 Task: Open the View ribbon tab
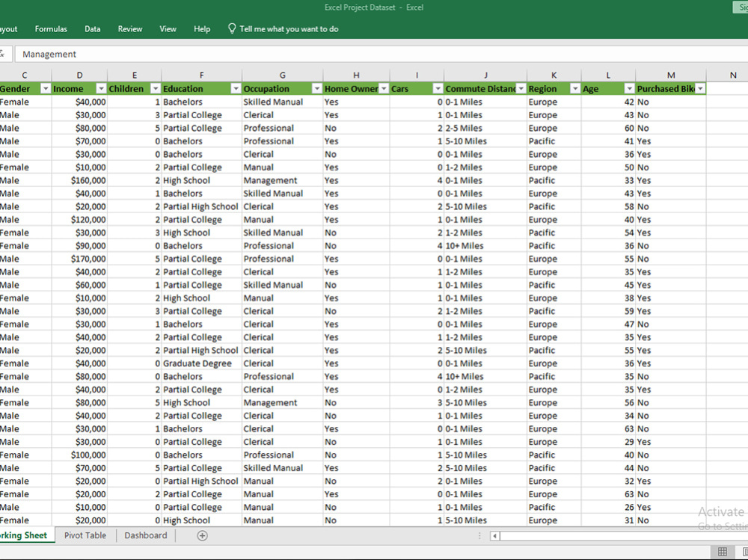(x=168, y=29)
